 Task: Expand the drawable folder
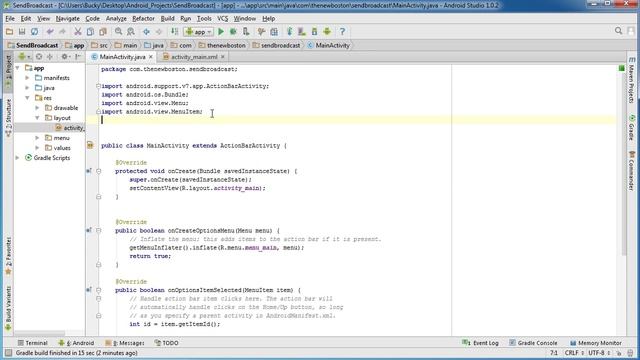[x=37, y=108]
